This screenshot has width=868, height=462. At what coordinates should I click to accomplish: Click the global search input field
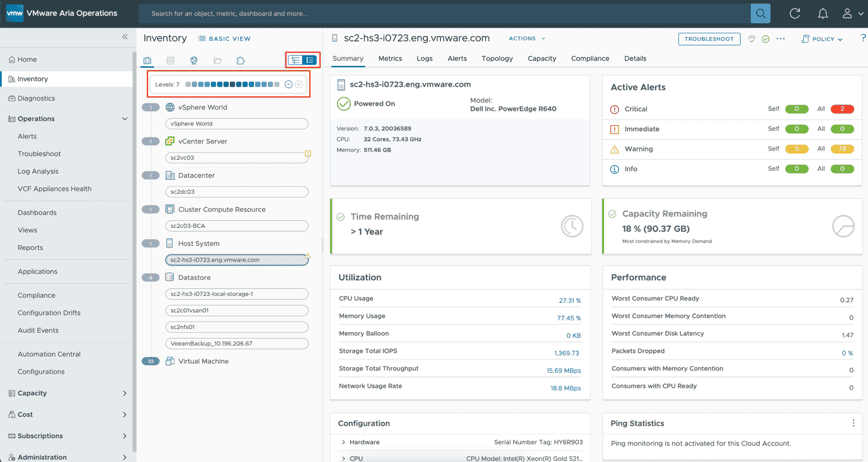tap(441, 13)
